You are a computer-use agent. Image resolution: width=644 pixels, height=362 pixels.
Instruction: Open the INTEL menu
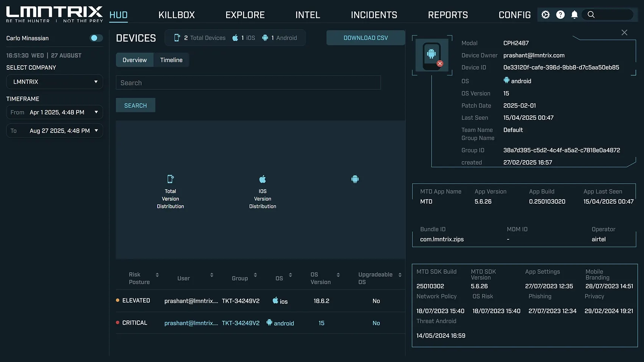[x=308, y=15]
